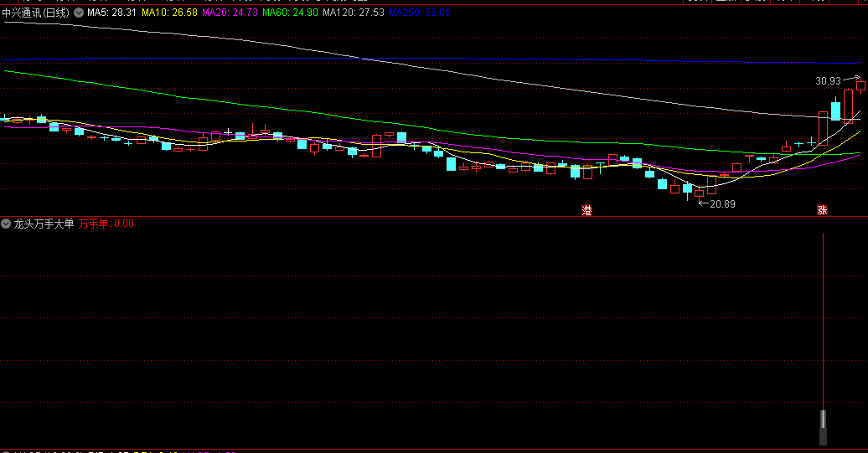Click the 30.93 high price label
Image resolution: width=868 pixels, height=453 pixels.
coord(828,81)
